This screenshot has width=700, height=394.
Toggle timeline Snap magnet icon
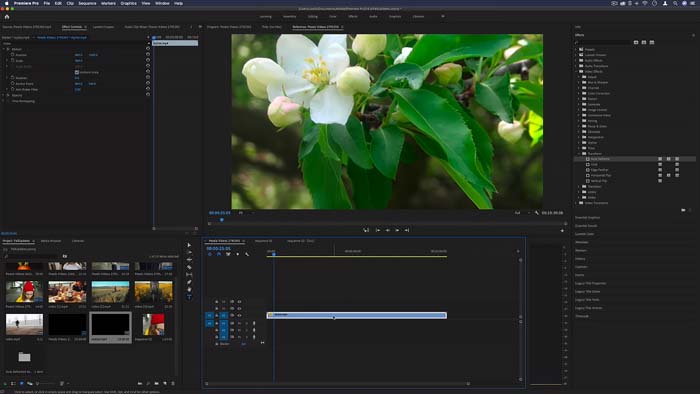pos(219,254)
